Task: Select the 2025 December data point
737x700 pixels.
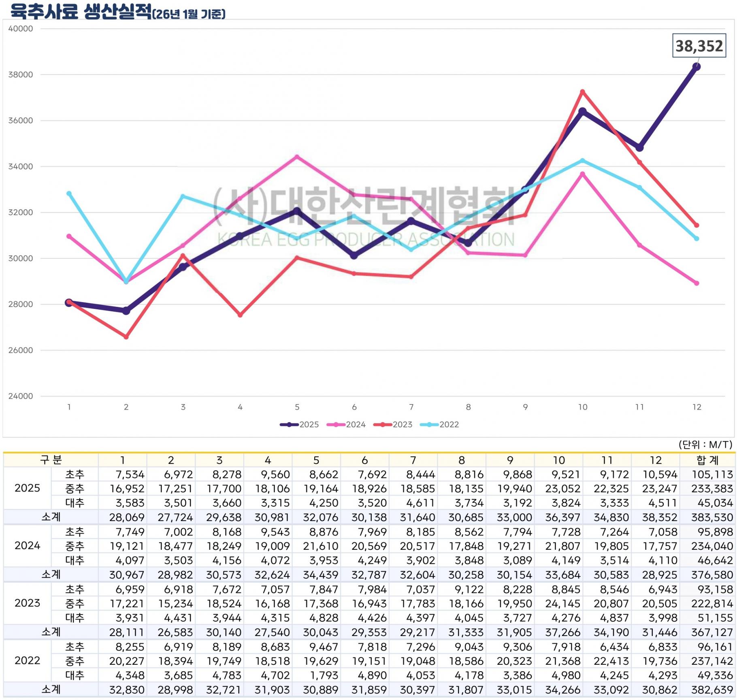Action: tap(697, 67)
